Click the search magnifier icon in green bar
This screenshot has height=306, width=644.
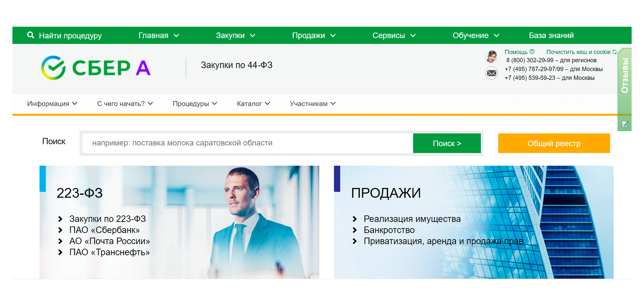click(x=30, y=35)
